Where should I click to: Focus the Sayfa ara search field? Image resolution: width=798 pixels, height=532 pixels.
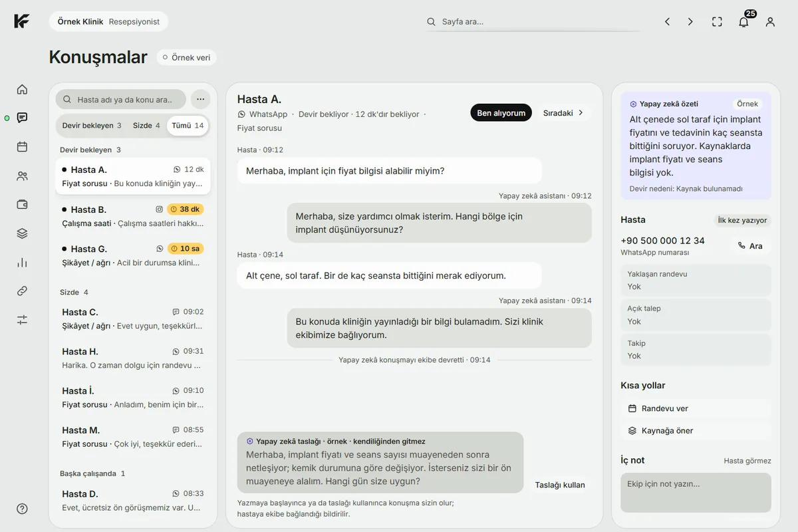pos(532,22)
